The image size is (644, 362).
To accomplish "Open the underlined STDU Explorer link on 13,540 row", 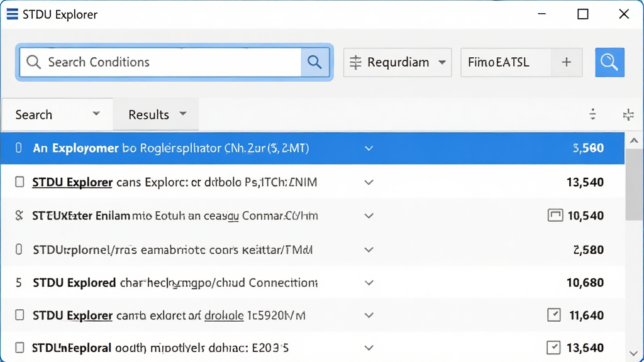I will coord(72,182).
